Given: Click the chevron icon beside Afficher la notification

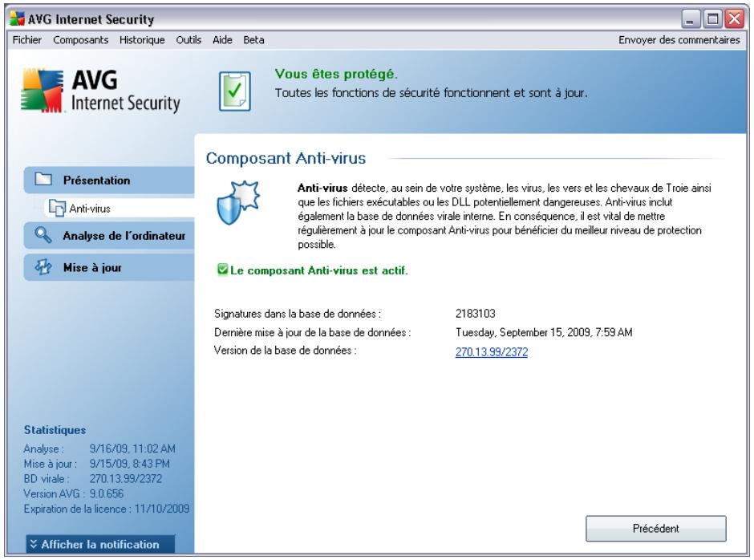Looking at the screenshot, I should pos(33,544).
